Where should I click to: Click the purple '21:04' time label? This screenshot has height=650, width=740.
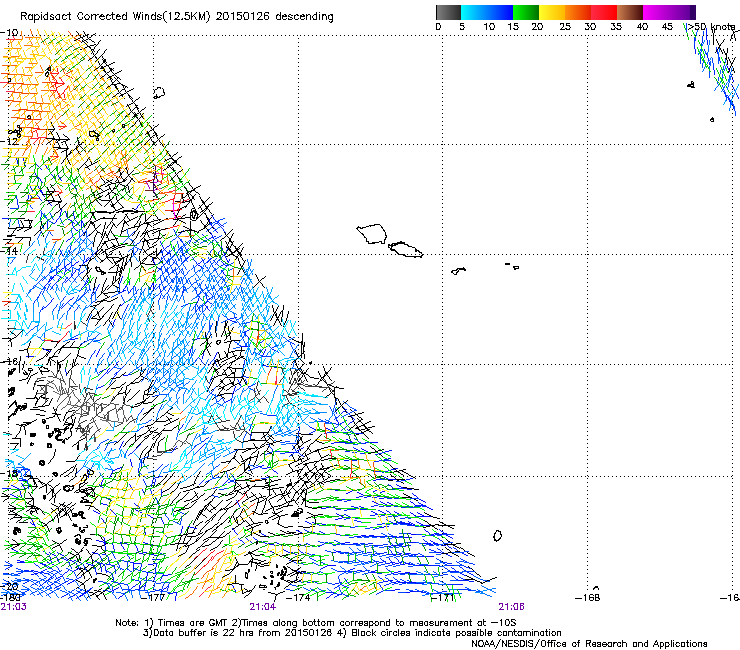coord(262,607)
